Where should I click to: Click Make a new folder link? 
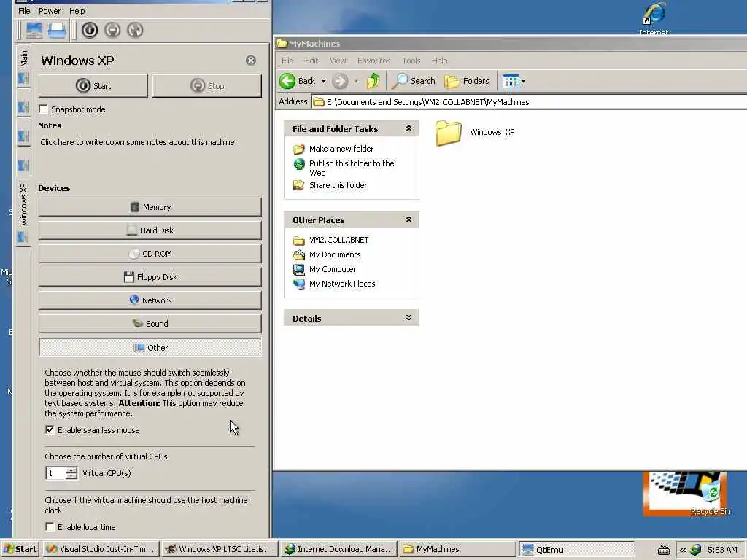point(341,149)
